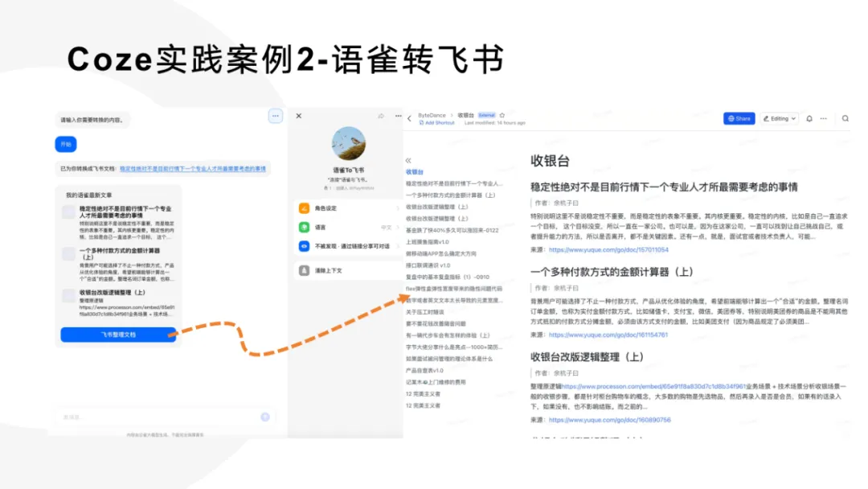Screen dimensions: 868x489
Task: Click heading 收银台改版逻辑整理（上） in document
Action: pos(587,356)
